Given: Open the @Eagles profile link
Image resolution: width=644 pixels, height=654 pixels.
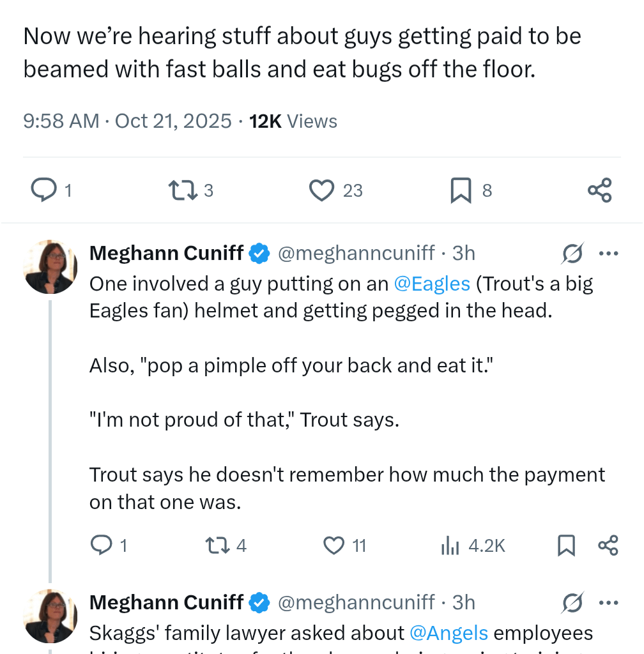Looking at the screenshot, I should click(x=433, y=284).
